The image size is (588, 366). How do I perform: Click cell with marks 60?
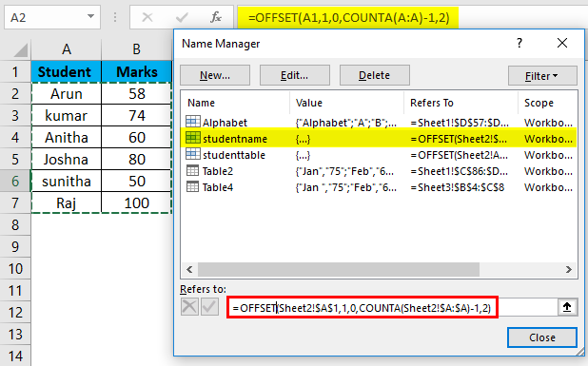pos(136,138)
